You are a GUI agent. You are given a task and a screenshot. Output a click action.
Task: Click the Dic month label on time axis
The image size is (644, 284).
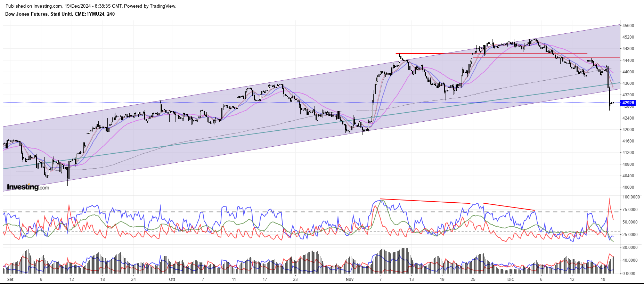pos(510,279)
